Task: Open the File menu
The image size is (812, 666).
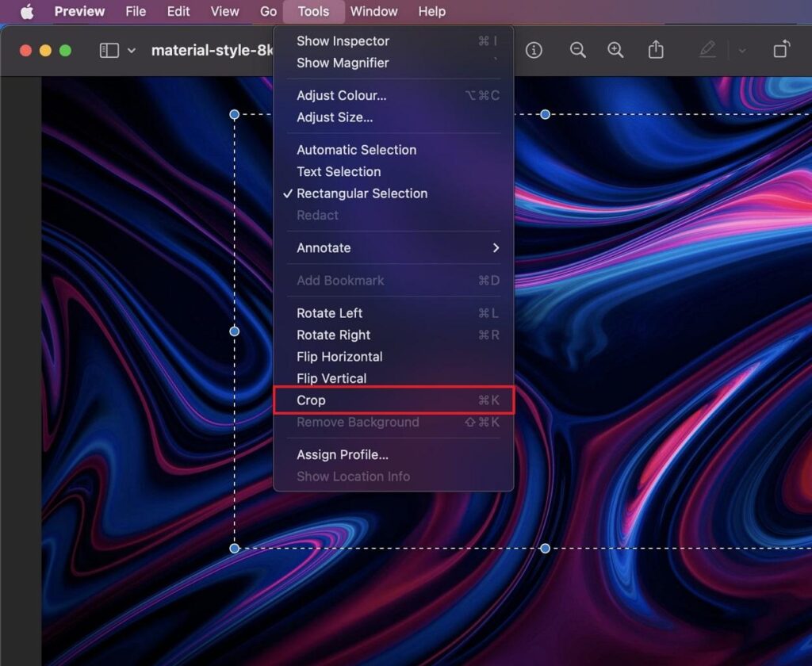Action: click(136, 11)
